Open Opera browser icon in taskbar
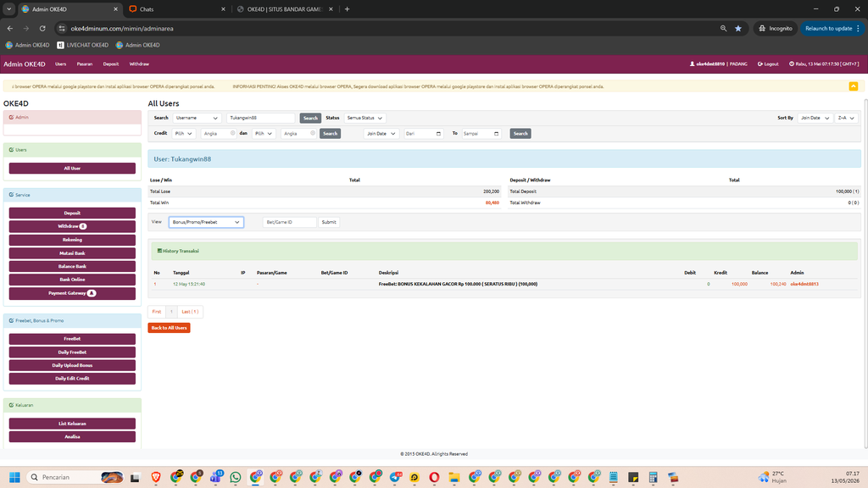The width and height of the screenshot is (868, 488). point(434,477)
